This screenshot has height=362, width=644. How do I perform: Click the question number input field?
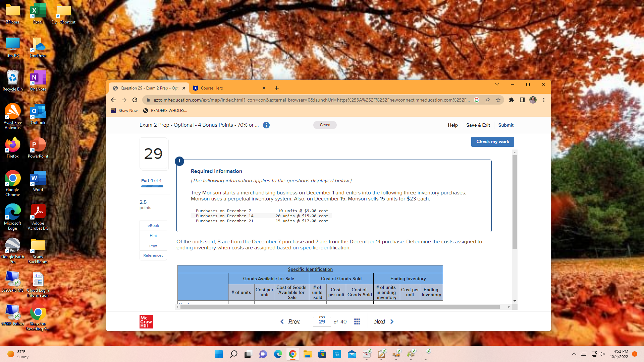tap(322, 321)
